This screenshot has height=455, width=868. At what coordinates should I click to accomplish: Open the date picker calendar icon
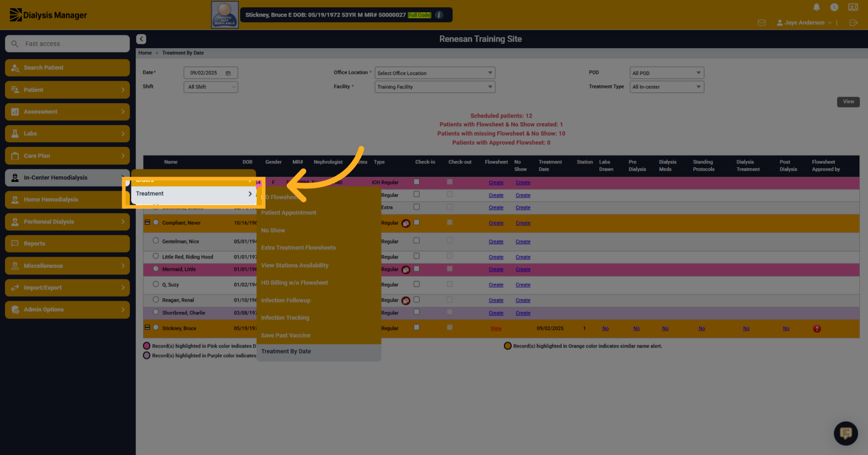pyautogui.click(x=228, y=73)
